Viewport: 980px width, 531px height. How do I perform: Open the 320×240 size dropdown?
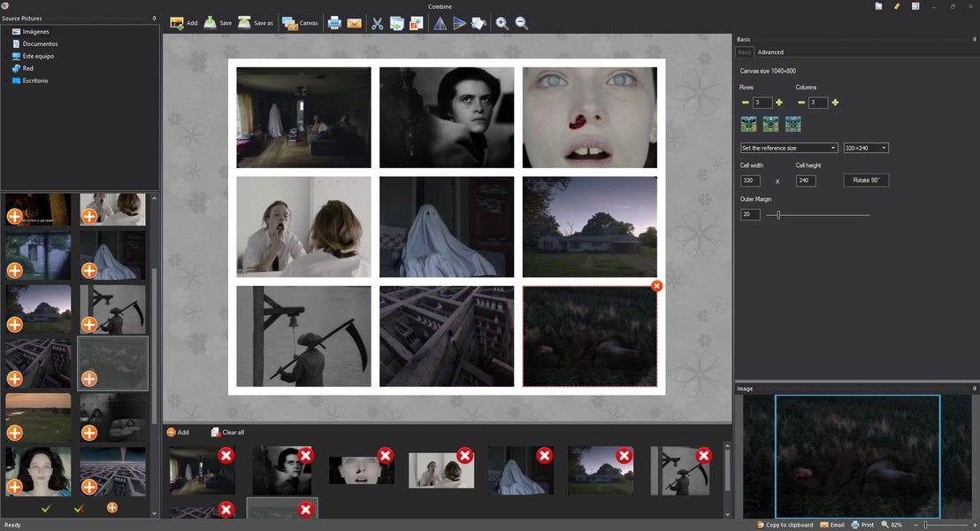[866, 148]
